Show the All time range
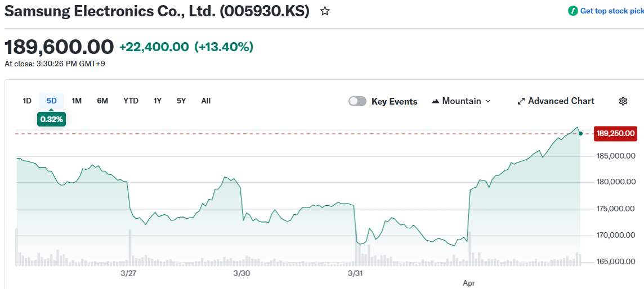Viewport: 644px width, 289px height. pyautogui.click(x=206, y=101)
